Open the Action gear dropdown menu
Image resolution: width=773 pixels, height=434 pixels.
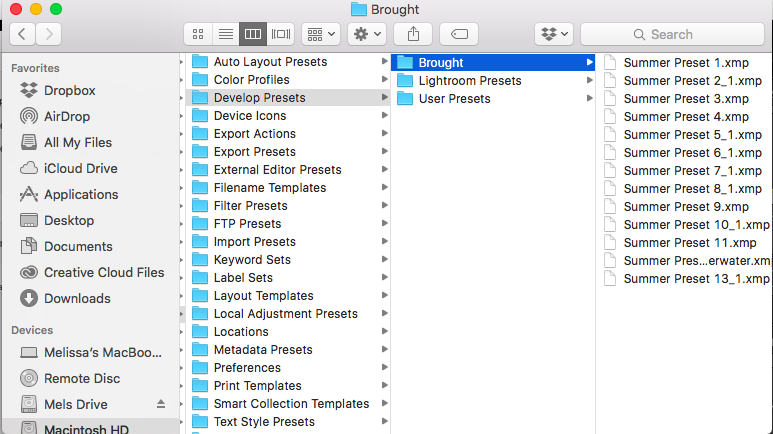pos(366,34)
